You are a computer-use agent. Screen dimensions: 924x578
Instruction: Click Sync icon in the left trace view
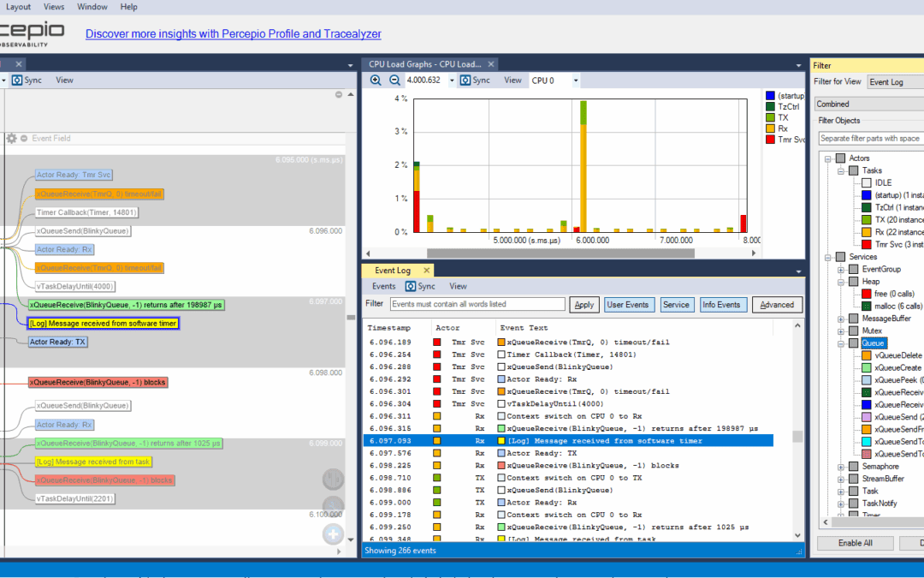click(x=17, y=80)
